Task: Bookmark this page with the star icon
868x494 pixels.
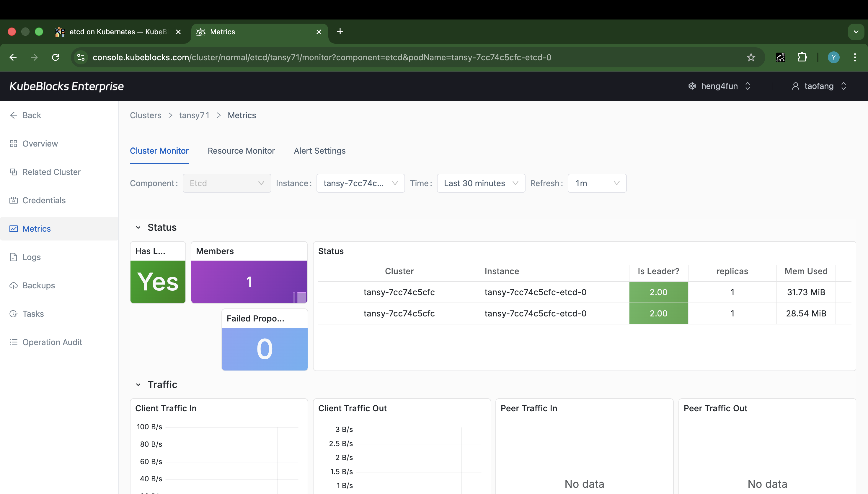Action: [751, 57]
